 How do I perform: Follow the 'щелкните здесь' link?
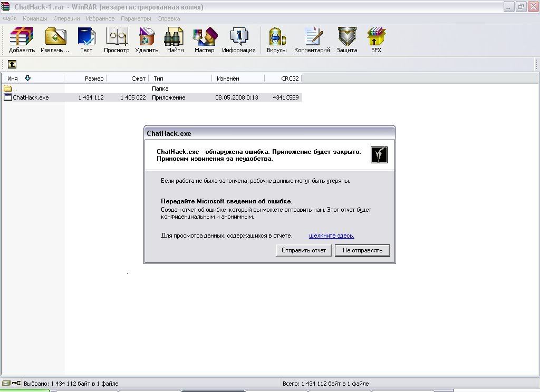click(x=332, y=236)
